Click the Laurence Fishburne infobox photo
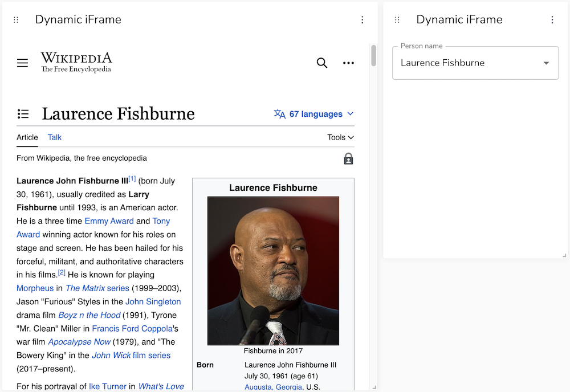570x392 pixels. (x=274, y=271)
